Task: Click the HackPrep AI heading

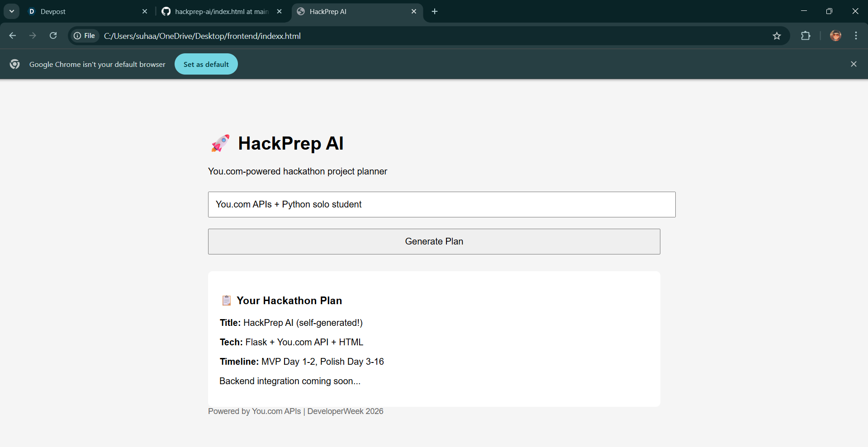Action: pos(291,143)
